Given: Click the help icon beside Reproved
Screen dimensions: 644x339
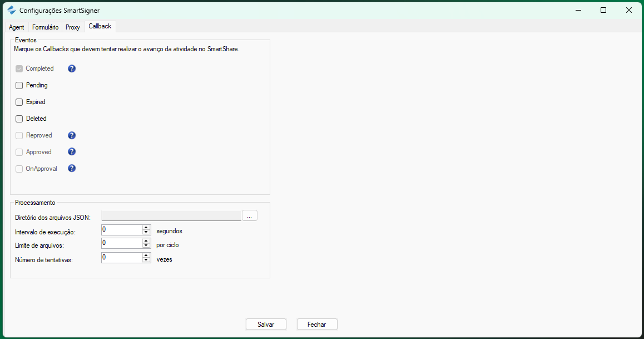Looking at the screenshot, I should point(72,135).
